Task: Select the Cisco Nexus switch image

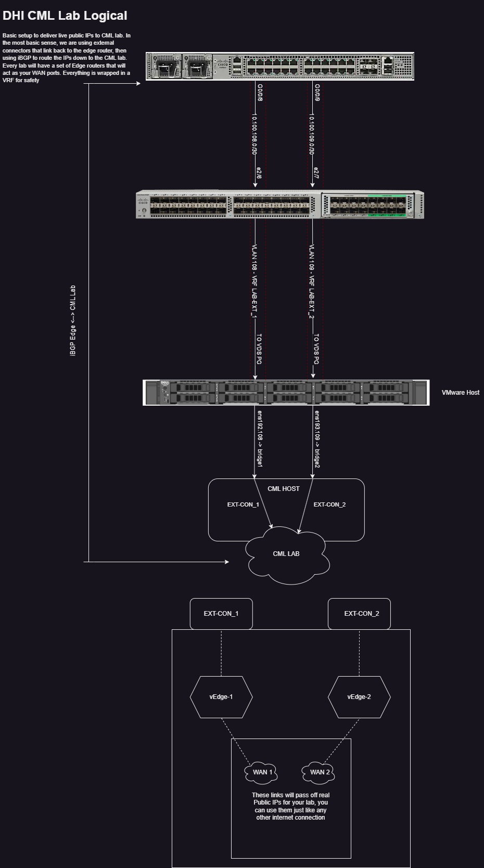Action: (x=279, y=205)
